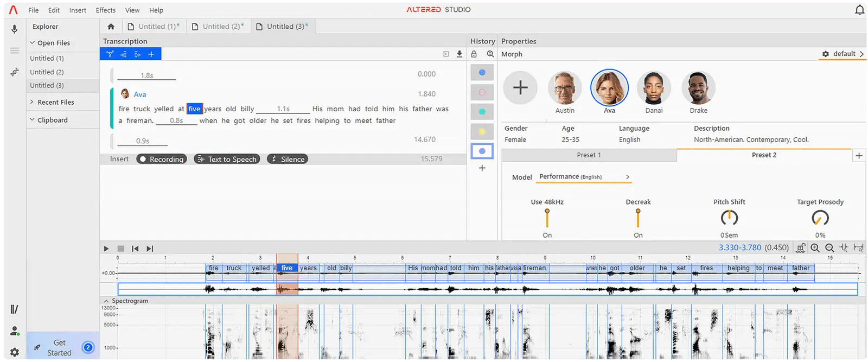The image size is (868, 362).
Task: Open settings gear in bottom-left sidebar
Action: (15, 352)
